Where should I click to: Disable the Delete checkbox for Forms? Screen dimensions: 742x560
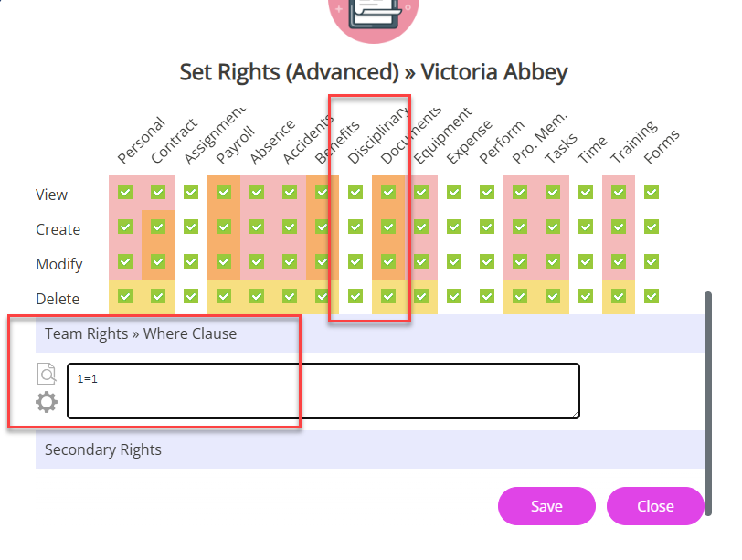coord(652,296)
